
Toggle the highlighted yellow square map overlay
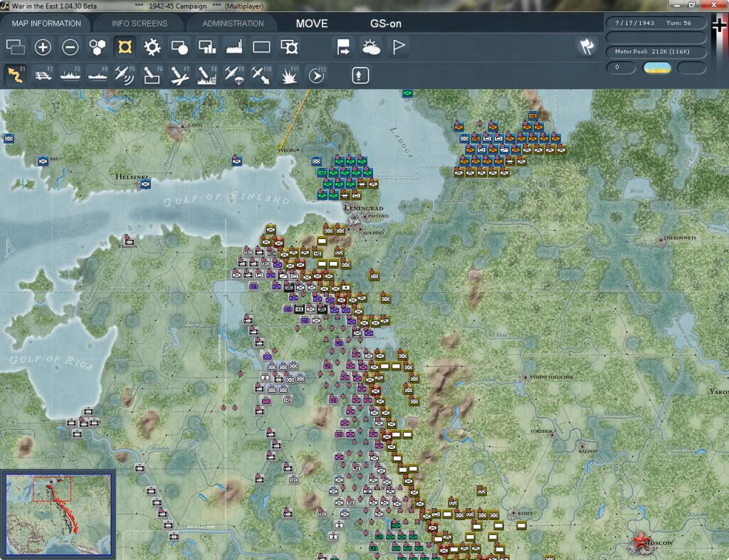(125, 47)
